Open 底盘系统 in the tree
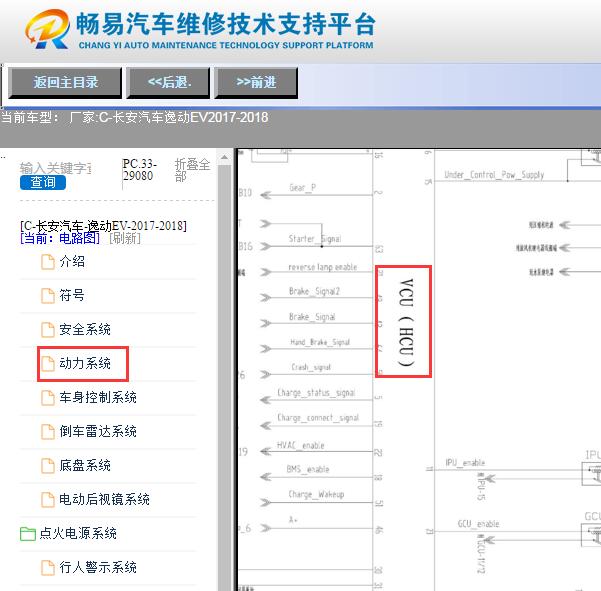Screen dimensions: 601x591 85,466
